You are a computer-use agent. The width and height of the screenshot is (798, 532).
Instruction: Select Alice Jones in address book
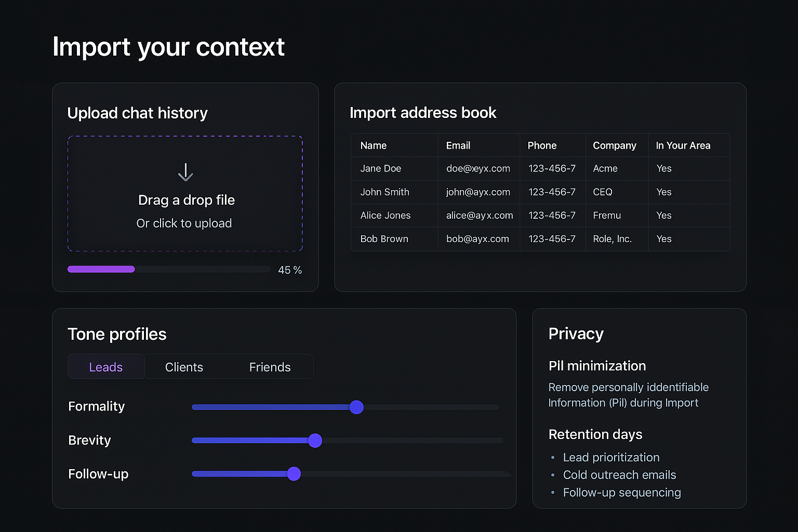pos(385,215)
